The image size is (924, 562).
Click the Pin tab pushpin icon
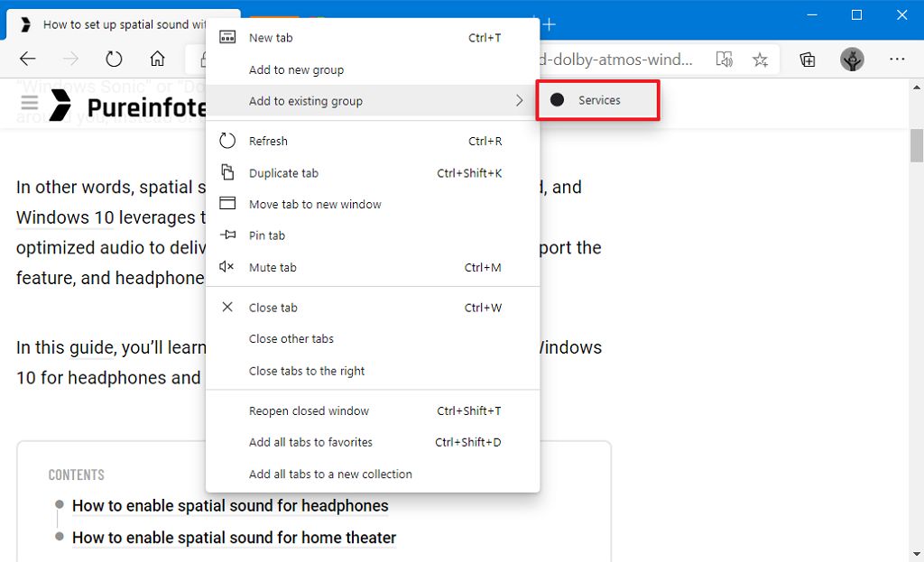227,235
